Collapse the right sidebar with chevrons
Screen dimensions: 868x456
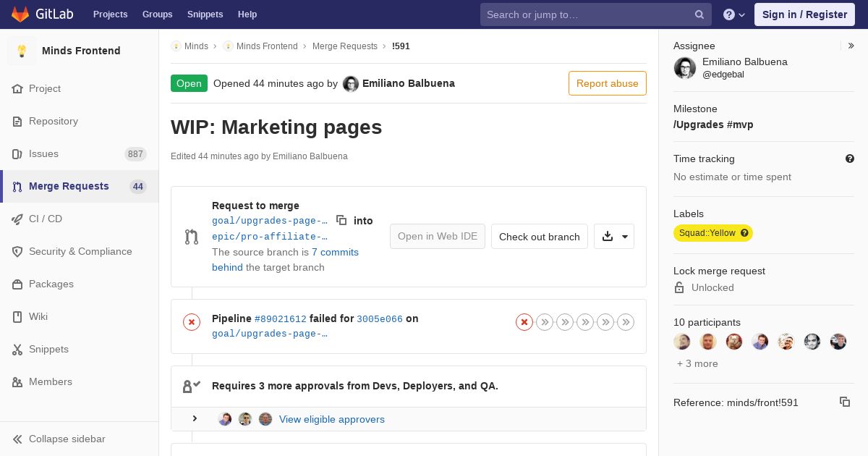click(x=851, y=46)
